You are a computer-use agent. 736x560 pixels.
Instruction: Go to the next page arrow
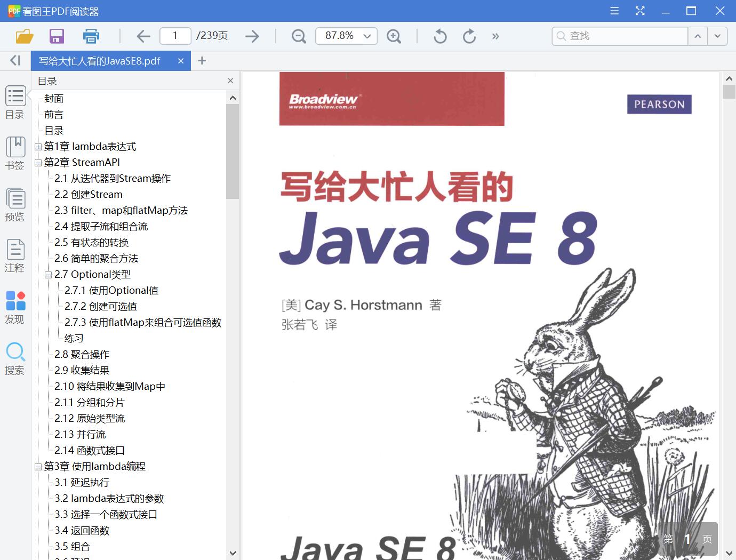coord(252,36)
